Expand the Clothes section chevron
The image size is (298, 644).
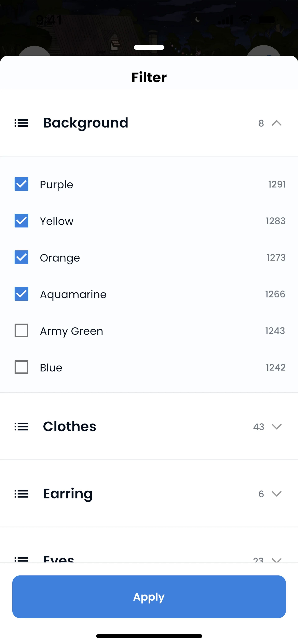coord(277,427)
